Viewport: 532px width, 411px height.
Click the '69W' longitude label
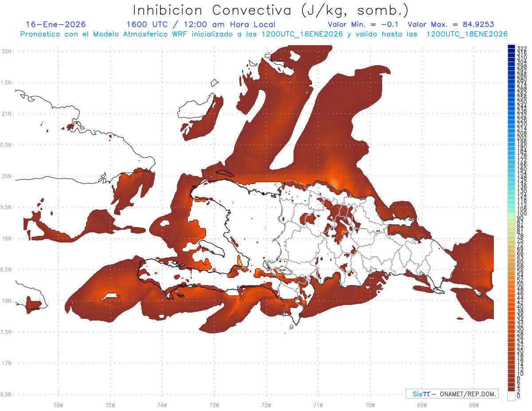pos(422,404)
